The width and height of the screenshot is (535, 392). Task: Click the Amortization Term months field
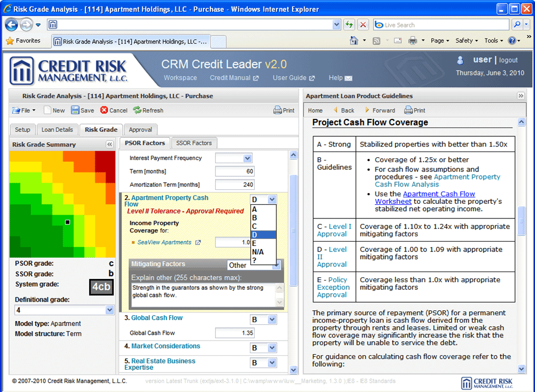[235, 184]
